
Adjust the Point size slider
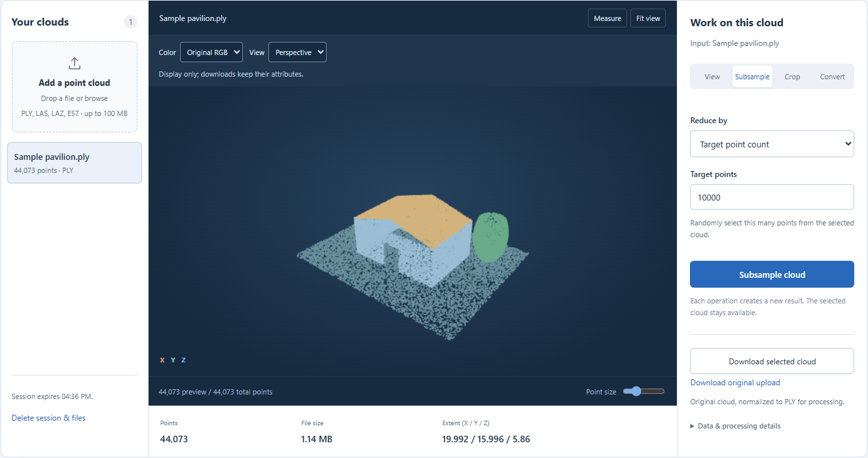(x=643, y=391)
